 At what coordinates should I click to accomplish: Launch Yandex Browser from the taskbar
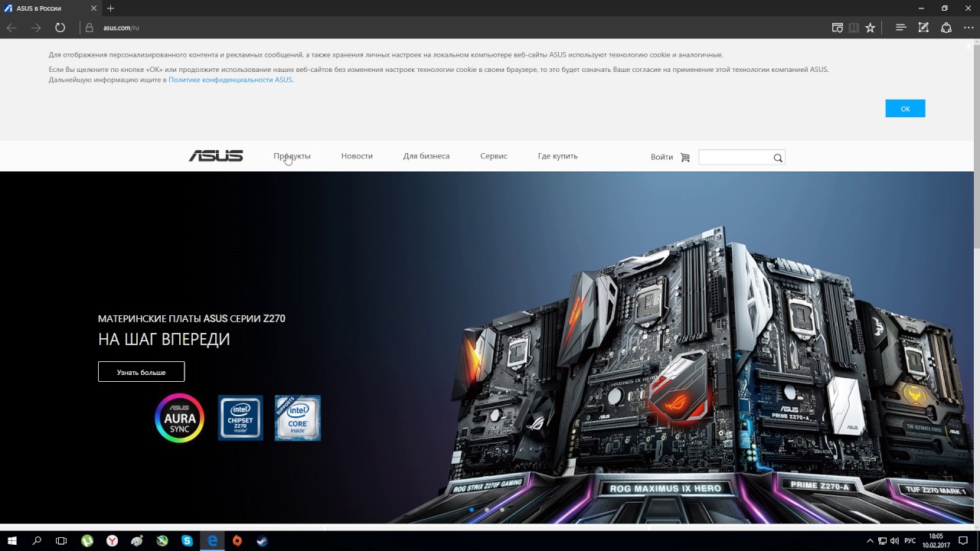pos(113,540)
